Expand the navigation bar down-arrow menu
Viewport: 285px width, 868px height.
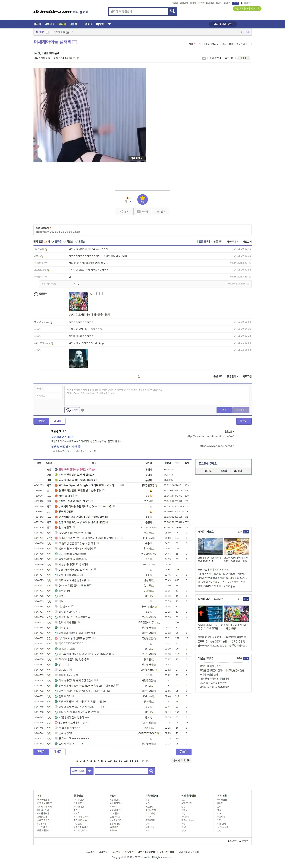tap(109, 24)
